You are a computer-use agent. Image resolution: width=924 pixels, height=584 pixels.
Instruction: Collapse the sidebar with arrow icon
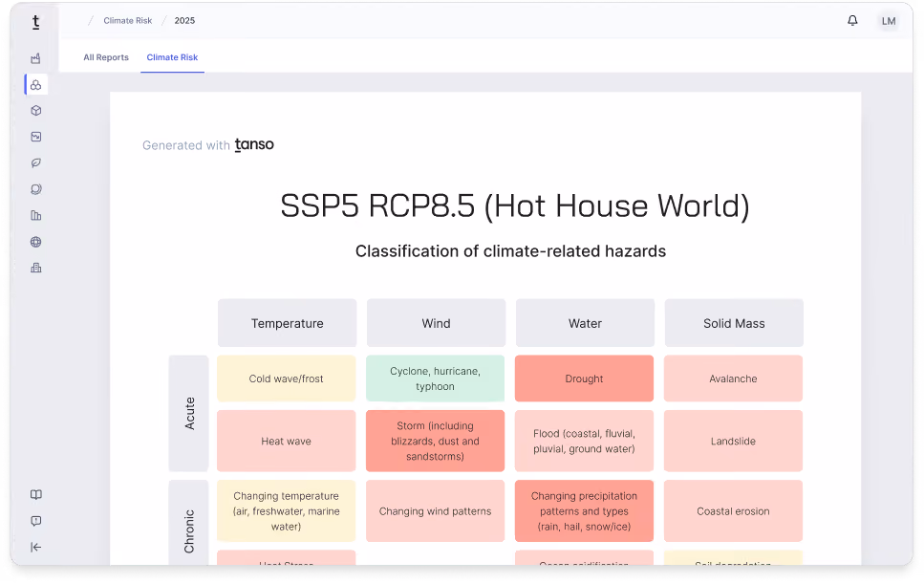(x=36, y=547)
